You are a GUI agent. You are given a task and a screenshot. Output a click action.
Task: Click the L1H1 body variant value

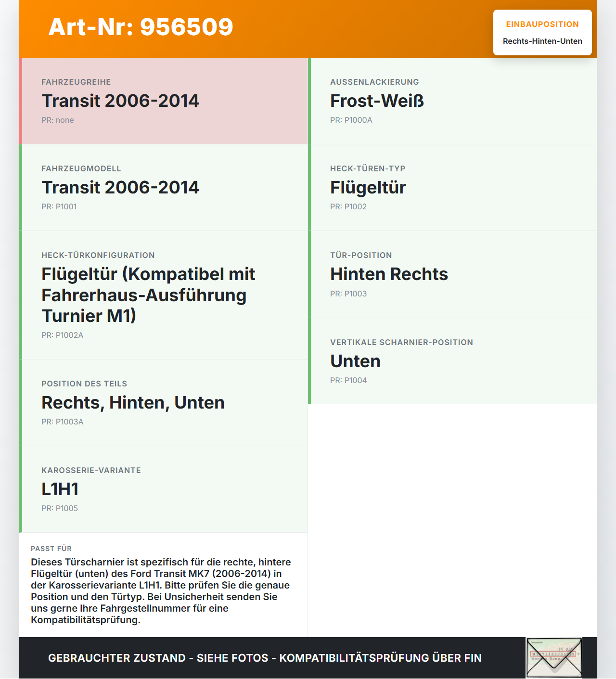60,489
